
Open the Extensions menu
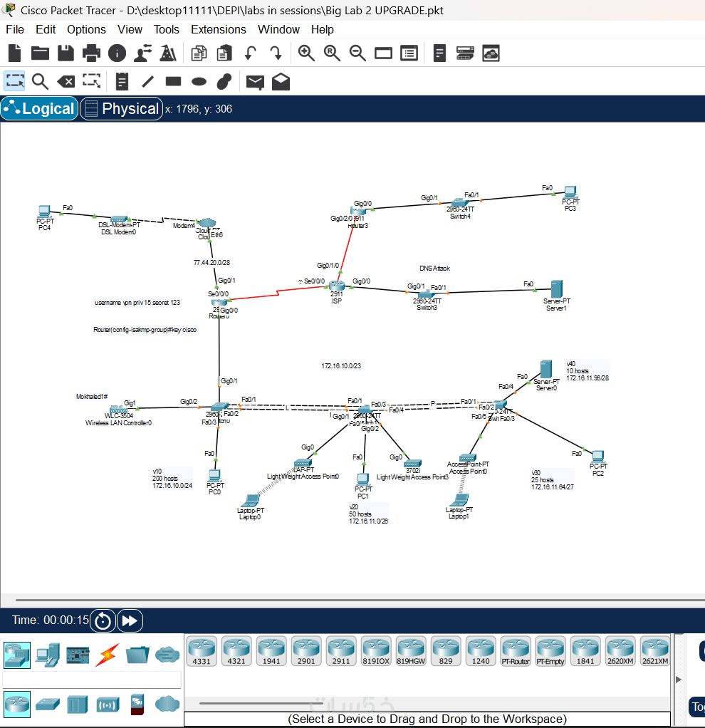coord(218,29)
